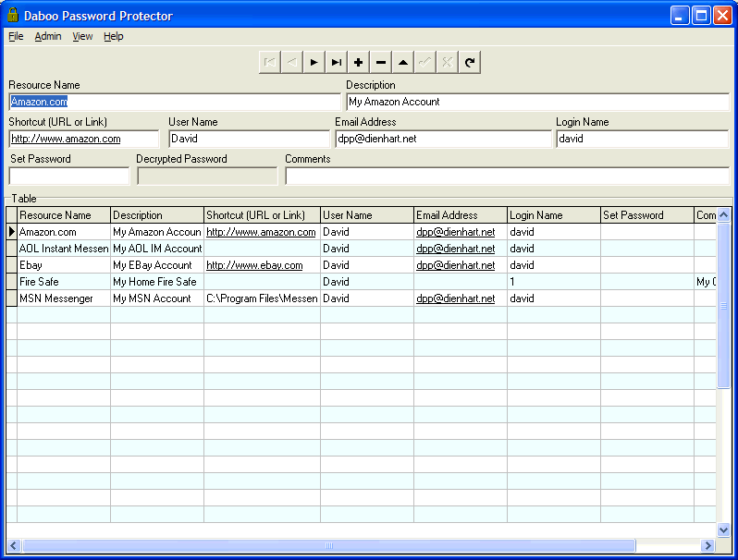Click the horizontal scroll left arrow
Image resolution: width=738 pixels, height=560 pixels.
pyautogui.click(x=14, y=545)
